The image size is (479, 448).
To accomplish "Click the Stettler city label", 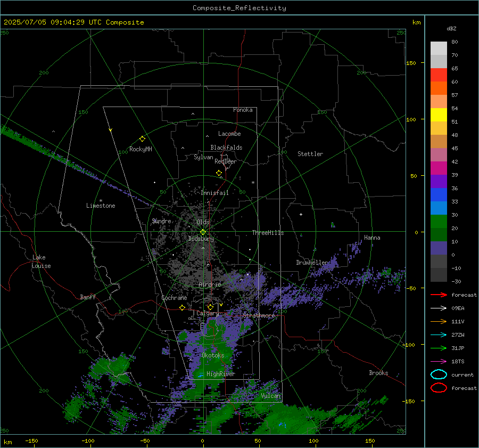I will pyautogui.click(x=310, y=154).
